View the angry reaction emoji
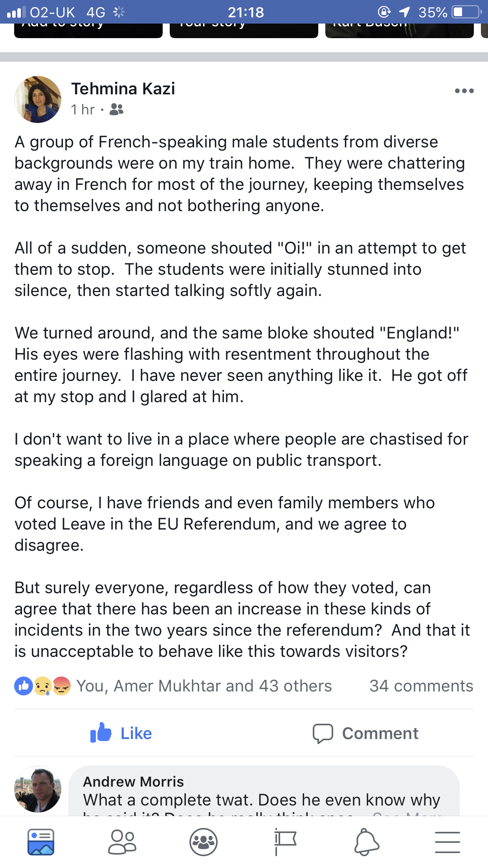The height and width of the screenshot is (868, 488). tap(61, 686)
